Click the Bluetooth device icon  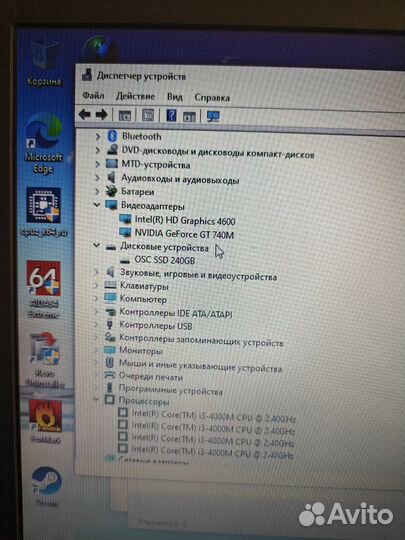coord(112,136)
